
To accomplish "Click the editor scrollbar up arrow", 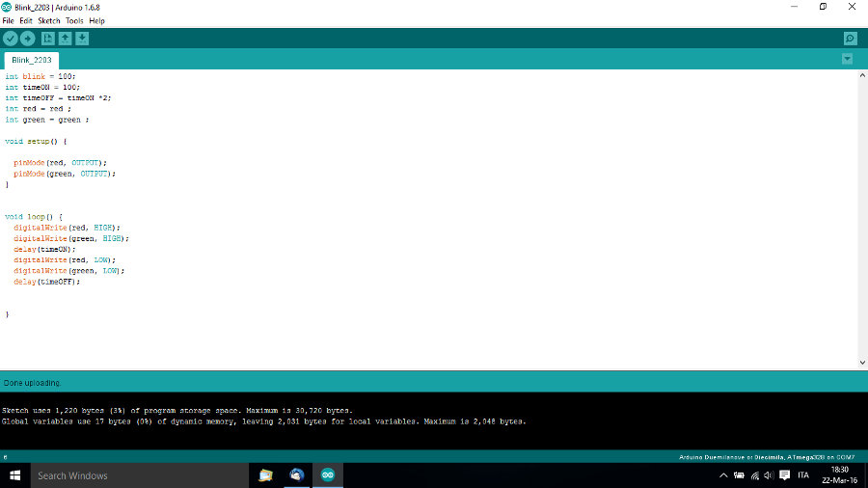I will [862, 75].
